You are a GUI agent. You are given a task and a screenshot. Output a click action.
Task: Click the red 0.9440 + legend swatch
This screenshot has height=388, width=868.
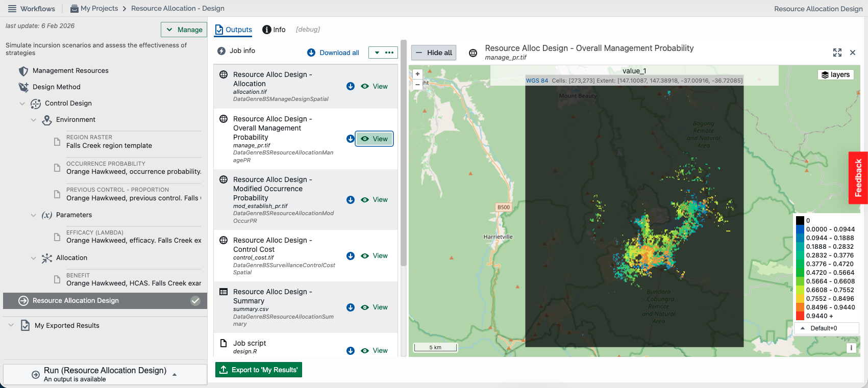(800, 316)
